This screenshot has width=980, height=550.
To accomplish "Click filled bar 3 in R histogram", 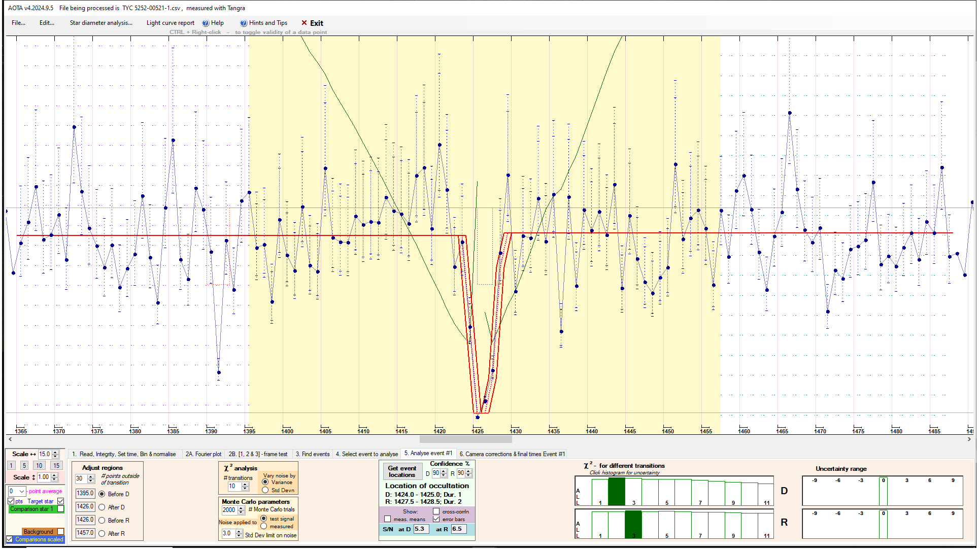I will [633, 525].
